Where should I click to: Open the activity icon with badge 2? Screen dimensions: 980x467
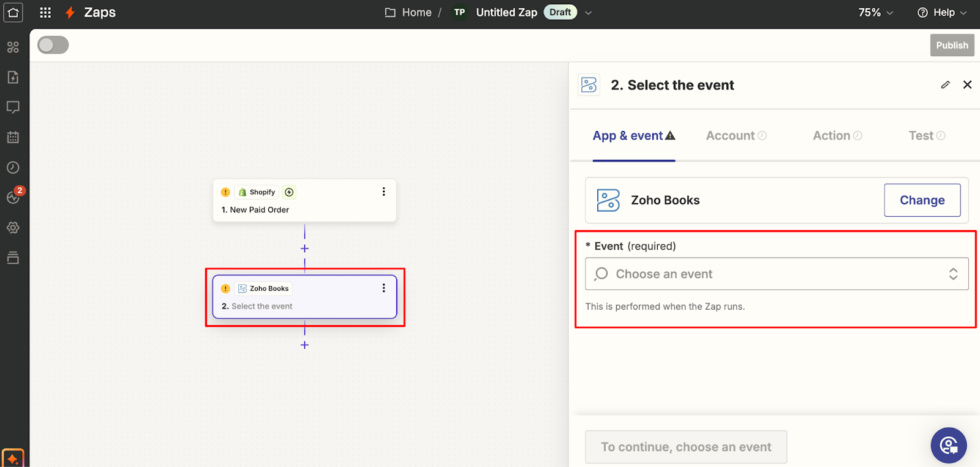[x=13, y=196]
